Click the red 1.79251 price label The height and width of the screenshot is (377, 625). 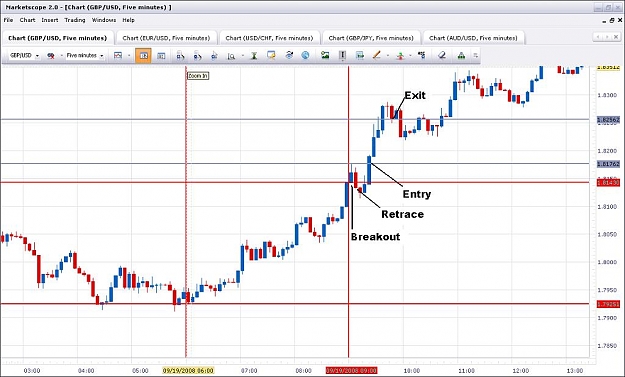pyautogui.click(x=609, y=304)
